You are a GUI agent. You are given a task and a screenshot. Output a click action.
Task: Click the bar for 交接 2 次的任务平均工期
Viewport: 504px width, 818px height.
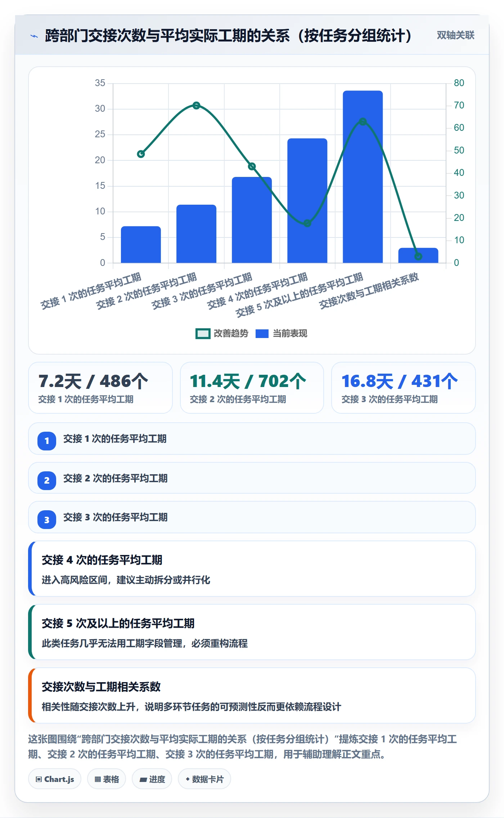pos(196,234)
